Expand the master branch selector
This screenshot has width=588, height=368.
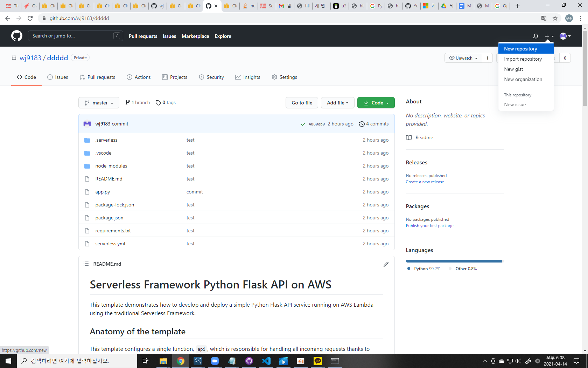click(x=99, y=103)
